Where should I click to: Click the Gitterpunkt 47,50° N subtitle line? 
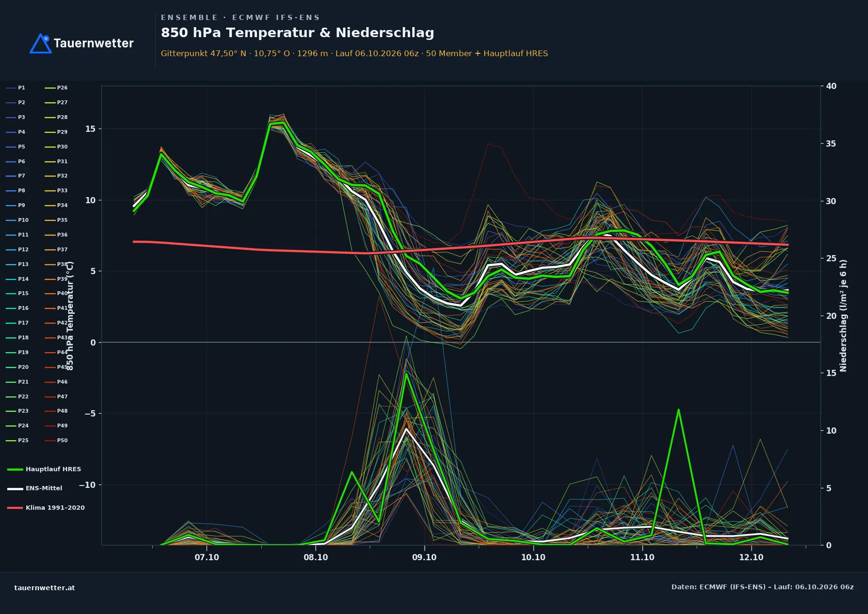355,53
